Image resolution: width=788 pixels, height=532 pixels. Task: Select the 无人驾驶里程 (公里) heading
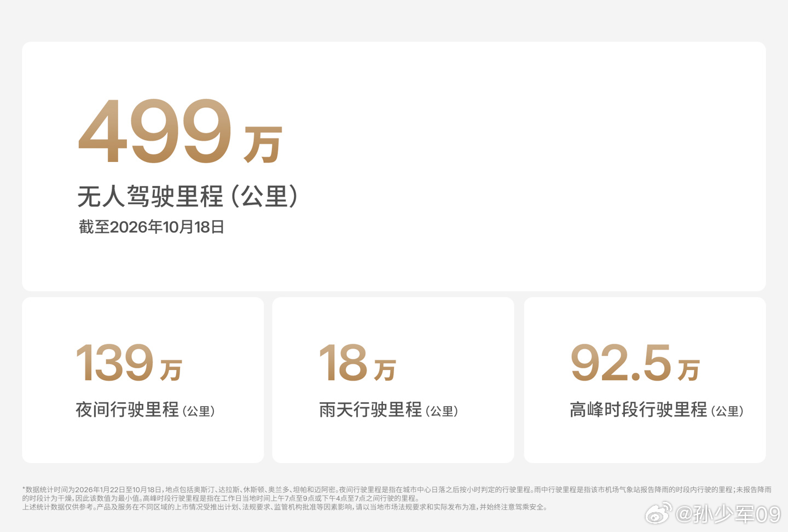188,196
